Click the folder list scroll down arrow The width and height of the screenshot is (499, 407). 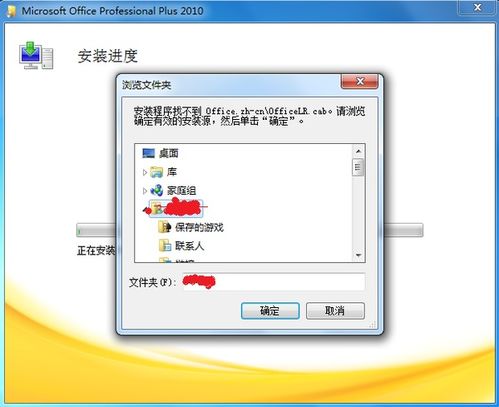point(358,255)
